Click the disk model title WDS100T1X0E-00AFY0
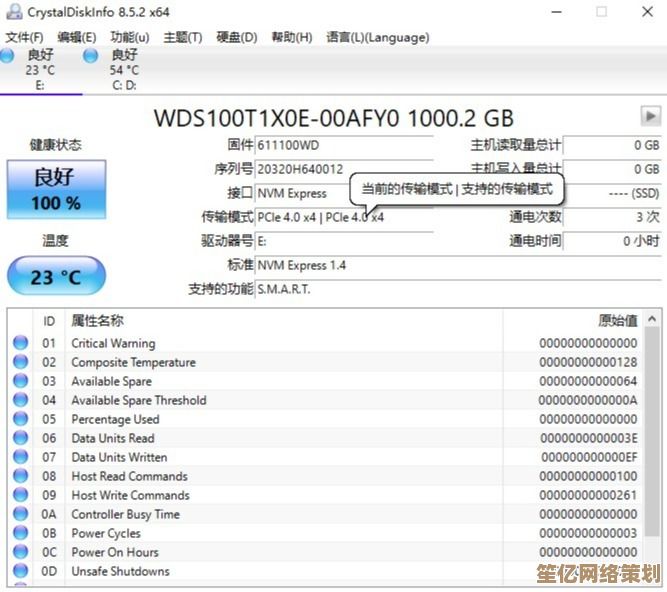 tap(276, 118)
